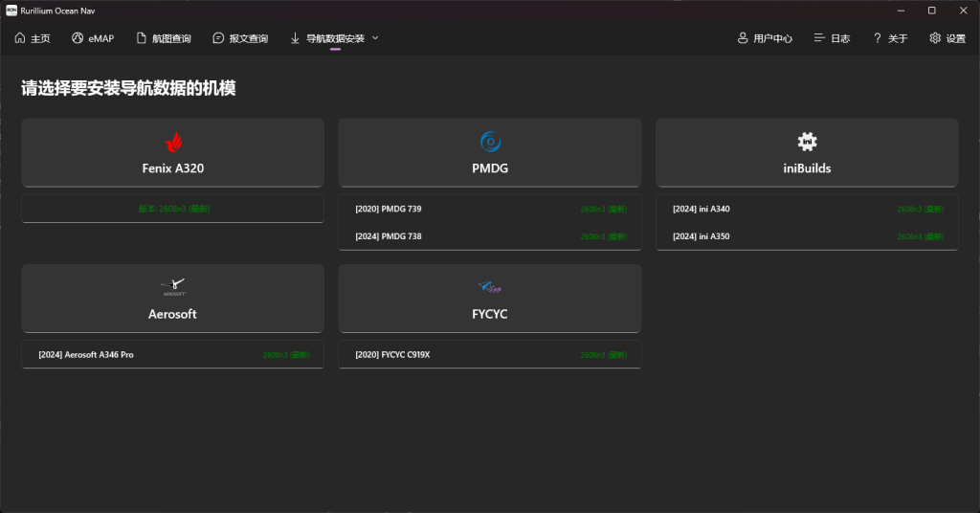Click version status beside PMDG 738
This screenshot has height=513, width=980.
coord(603,236)
